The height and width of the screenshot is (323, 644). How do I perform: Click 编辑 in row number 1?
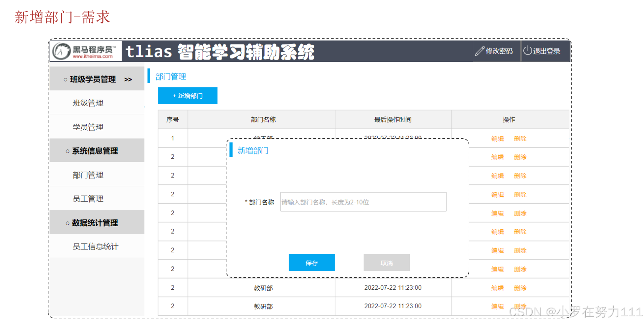coord(497,139)
